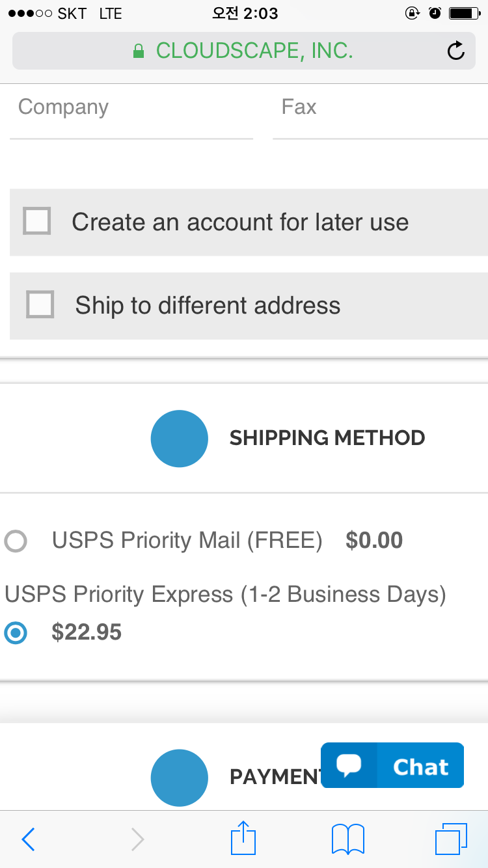Tap the Payment section blue circle

[179, 778]
